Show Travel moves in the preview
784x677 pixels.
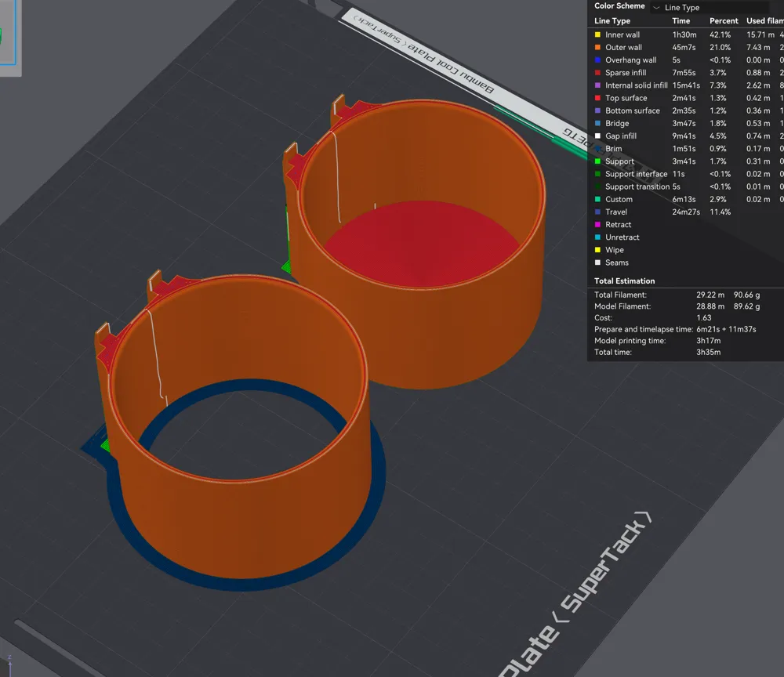616,212
